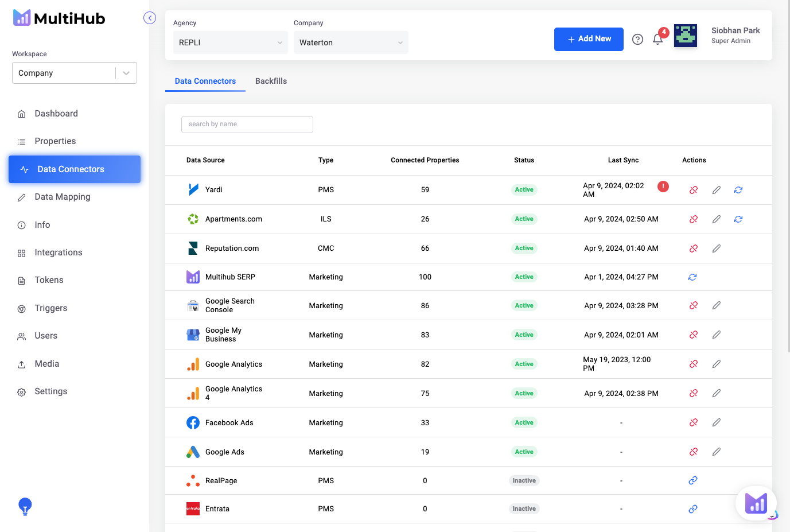The width and height of the screenshot is (790, 532).
Task: Disconnect the Google My Business connector
Action: 694,335
